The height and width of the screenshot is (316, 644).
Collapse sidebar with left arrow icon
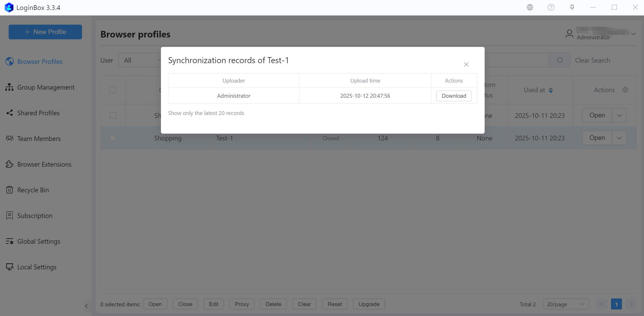click(86, 306)
